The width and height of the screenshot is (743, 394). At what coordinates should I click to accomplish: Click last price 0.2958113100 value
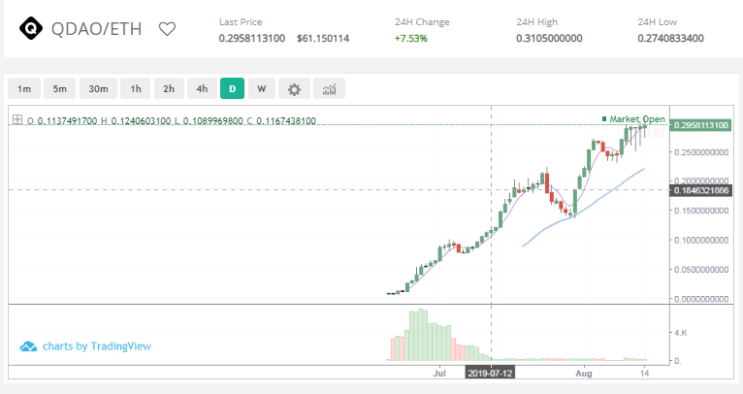click(x=252, y=38)
